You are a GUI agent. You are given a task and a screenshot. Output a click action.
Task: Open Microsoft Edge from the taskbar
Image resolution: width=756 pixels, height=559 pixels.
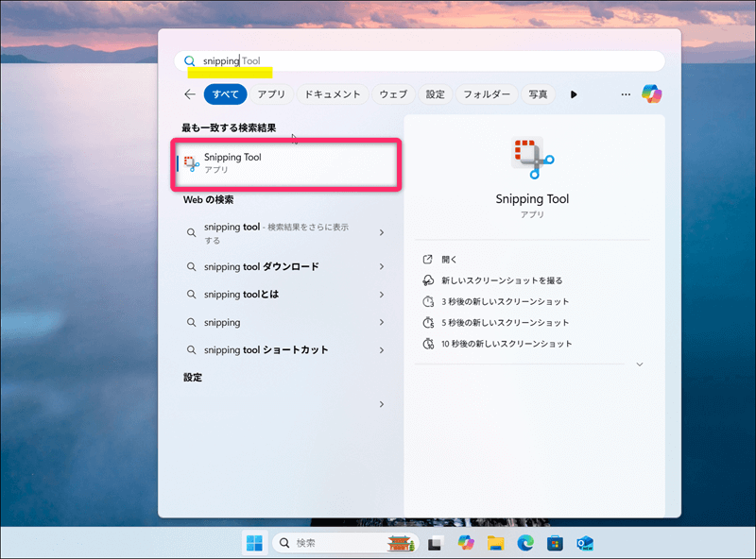[x=524, y=543]
